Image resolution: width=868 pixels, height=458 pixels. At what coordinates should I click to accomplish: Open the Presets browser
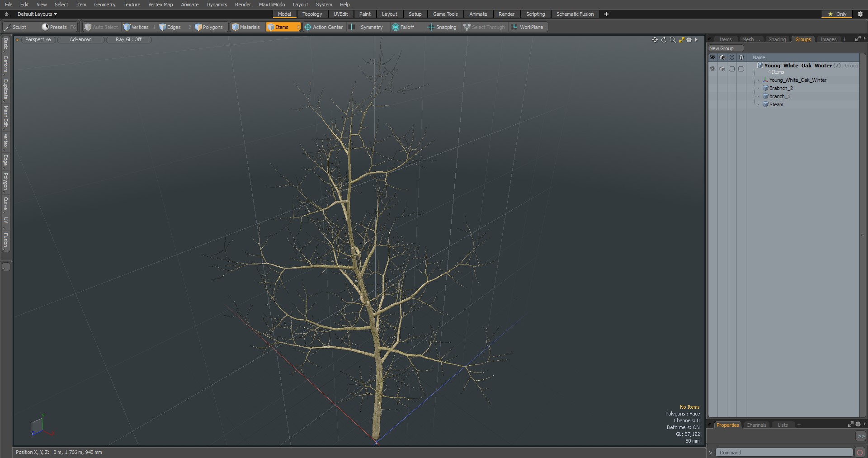click(58, 27)
